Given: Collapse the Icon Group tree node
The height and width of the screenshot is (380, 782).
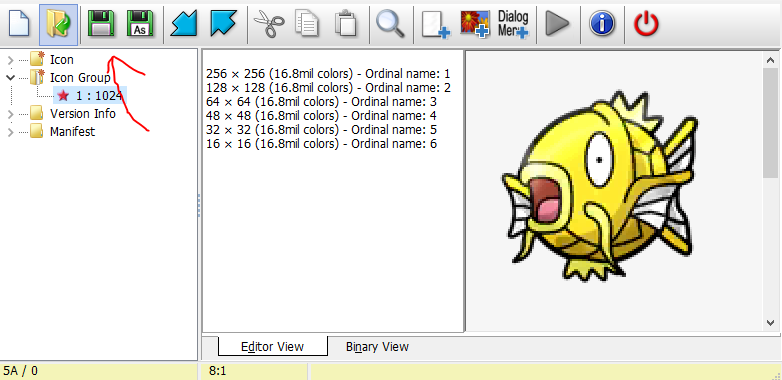Looking at the screenshot, I should point(10,78).
